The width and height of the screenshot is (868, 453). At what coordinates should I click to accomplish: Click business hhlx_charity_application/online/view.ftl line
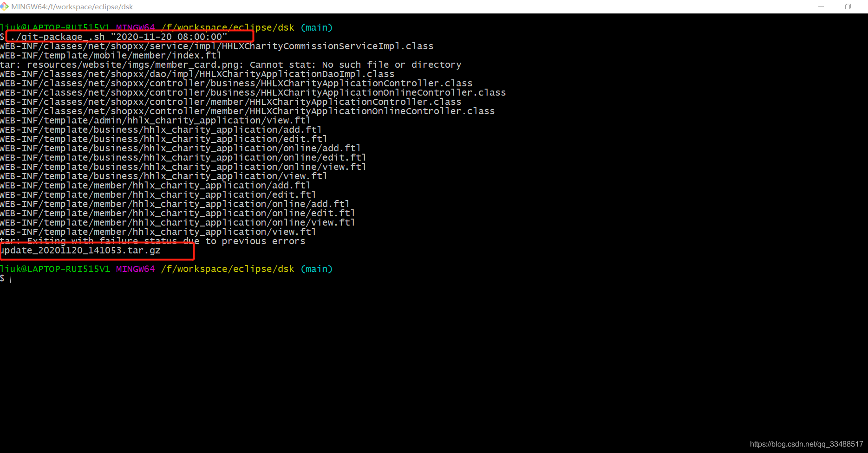183,167
